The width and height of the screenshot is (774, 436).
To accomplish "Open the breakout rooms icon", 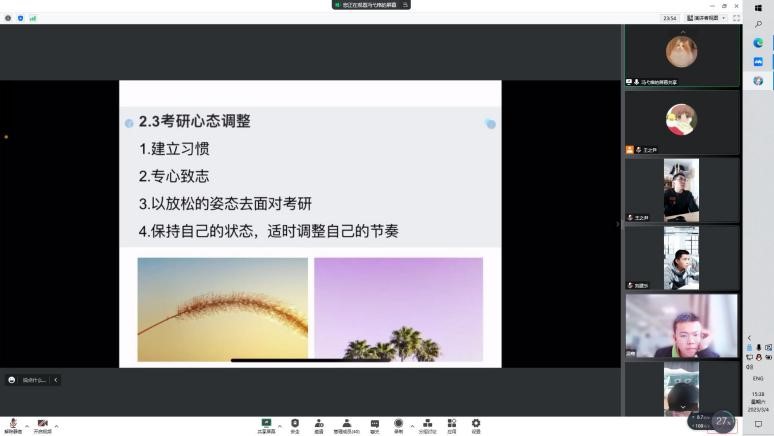I will pos(427,424).
